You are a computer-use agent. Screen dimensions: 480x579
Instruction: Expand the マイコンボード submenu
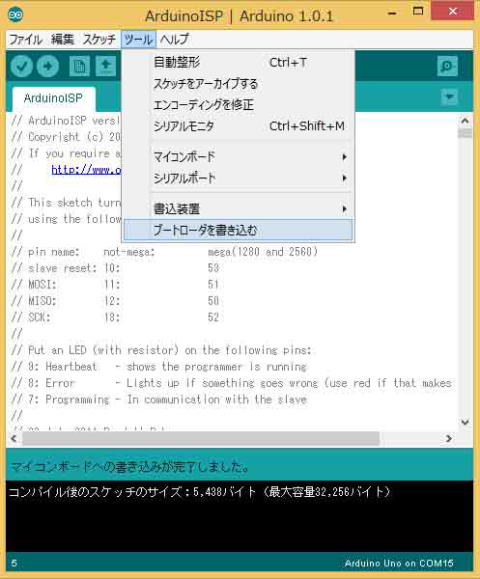(238, 157)
